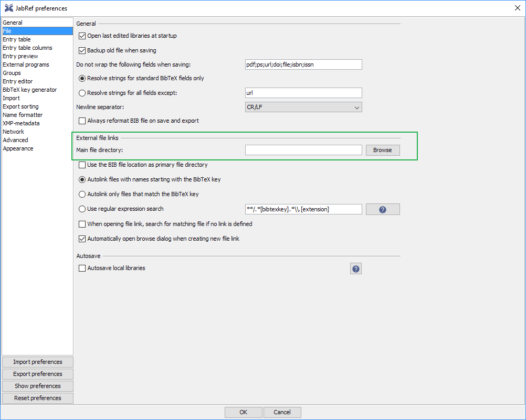Click the Reset preferences button
The image size is (526, 420).
(x=38, y=398)
